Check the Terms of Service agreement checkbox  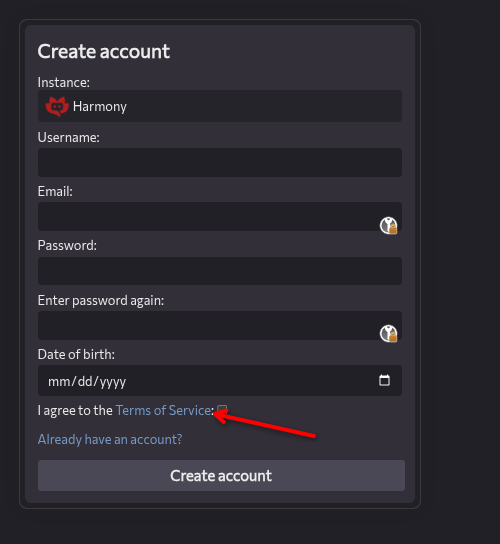click(x=222, y=410)
